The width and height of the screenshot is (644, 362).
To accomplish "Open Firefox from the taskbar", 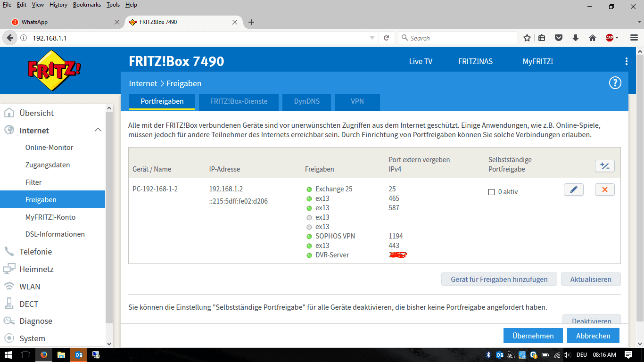I will [x=44, y=355].
